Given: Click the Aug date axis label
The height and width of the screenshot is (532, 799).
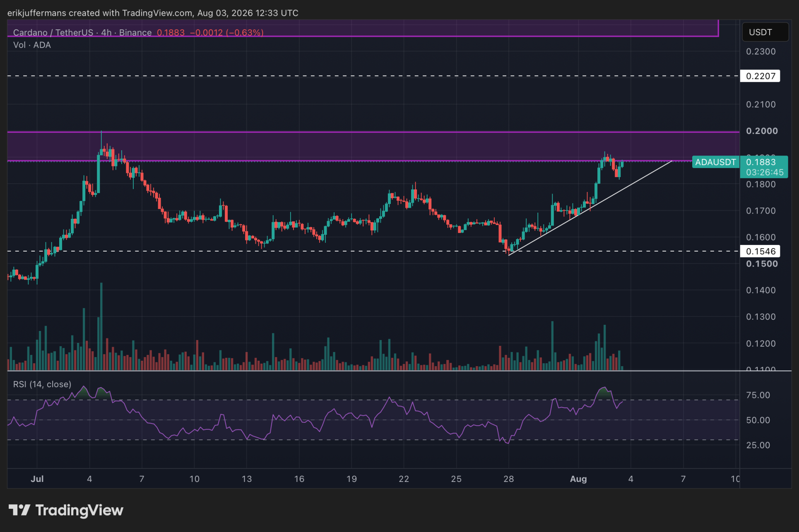Looking at the screenshot, I should pos(578,479).
